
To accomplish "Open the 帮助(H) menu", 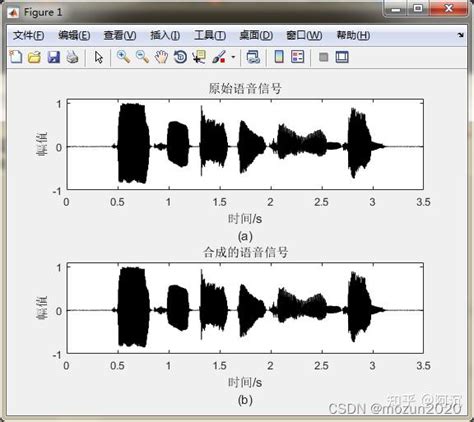I will click(353, 35).
